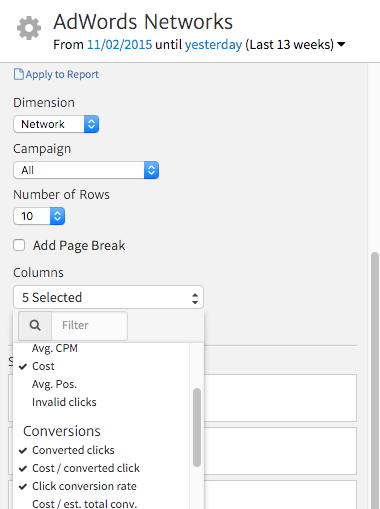
Task: Click the Campaign label
Action: click(x=42, y=149)
